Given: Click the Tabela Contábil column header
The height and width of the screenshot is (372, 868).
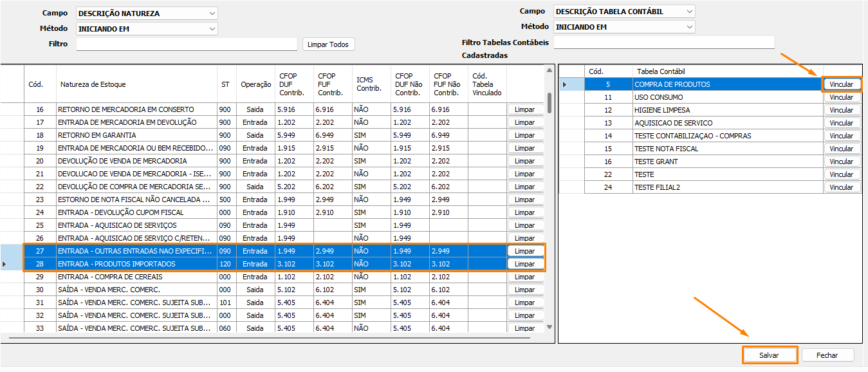Looking at the screenshot, I should point(728,71).
